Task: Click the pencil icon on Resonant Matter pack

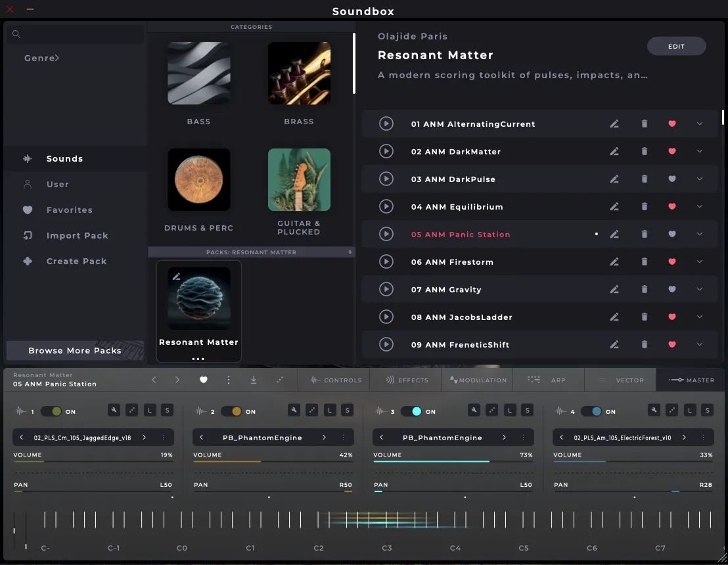Action: pyautogui.click(x=176, y=277)
